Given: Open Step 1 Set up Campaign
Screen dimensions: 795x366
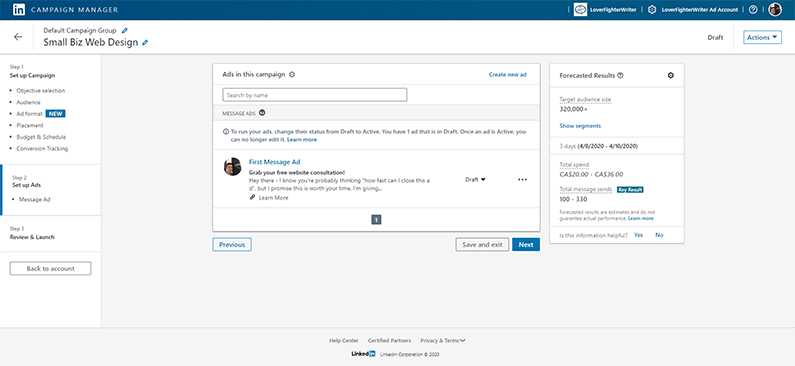Looking at the screenshot, I should click(32, 76).
